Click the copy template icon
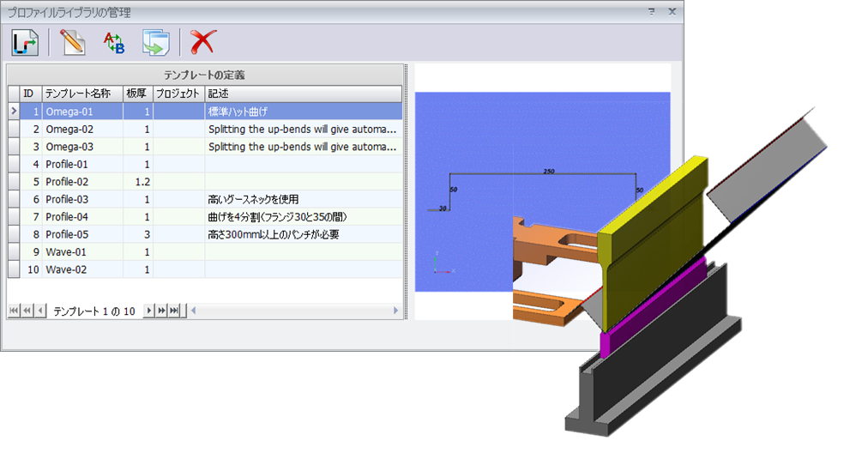868x453 pixels. coord(156,43)
